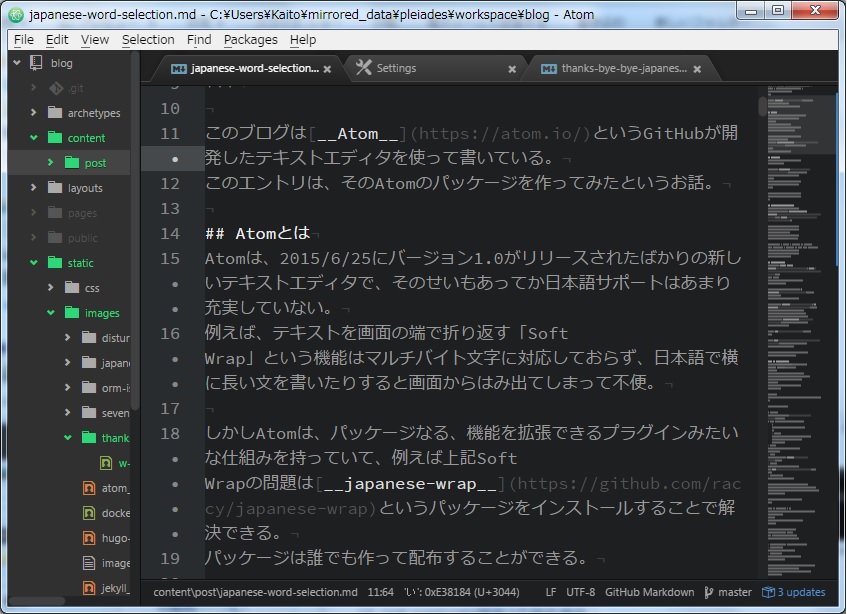847x614 pixels.
Task: Expand the css folder chevron
Action: coord(51,287)
